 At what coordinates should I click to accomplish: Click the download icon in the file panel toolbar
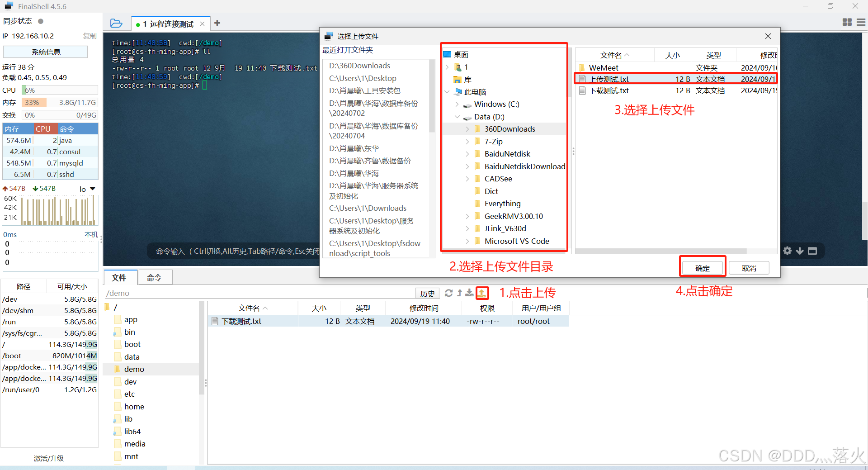click(x=469, y=293)
